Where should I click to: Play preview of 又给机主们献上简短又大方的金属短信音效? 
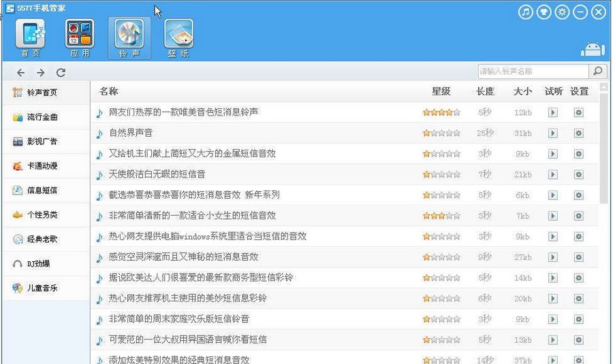pos(553,154)
